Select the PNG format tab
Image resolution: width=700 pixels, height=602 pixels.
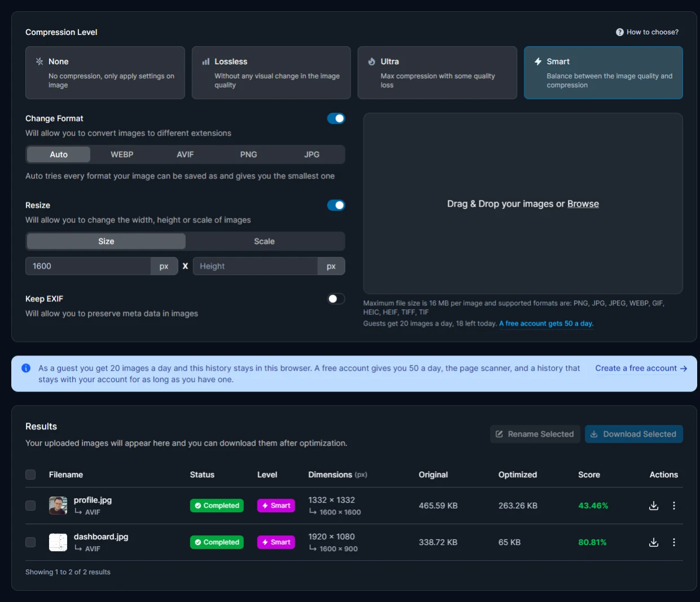tap(248, 155)
